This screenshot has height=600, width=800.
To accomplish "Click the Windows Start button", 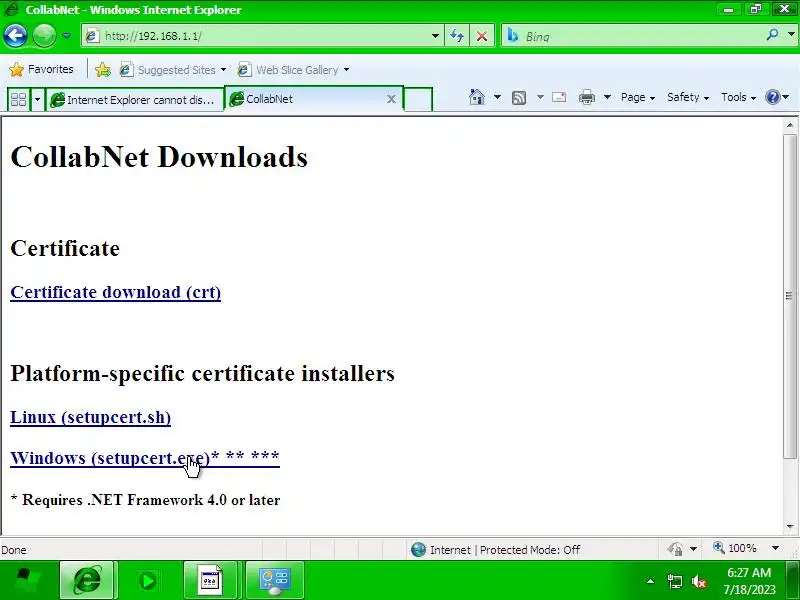I will [x=27, y=581].
